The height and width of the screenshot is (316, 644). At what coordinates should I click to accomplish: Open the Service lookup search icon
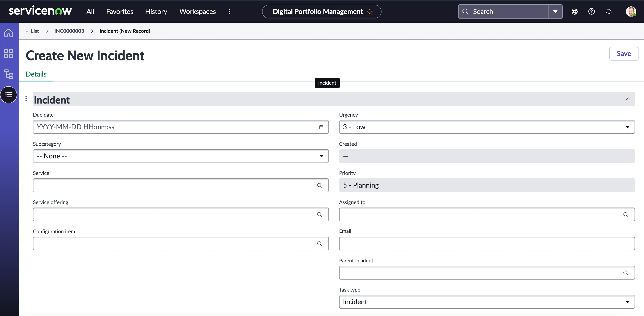coord(319,185)
